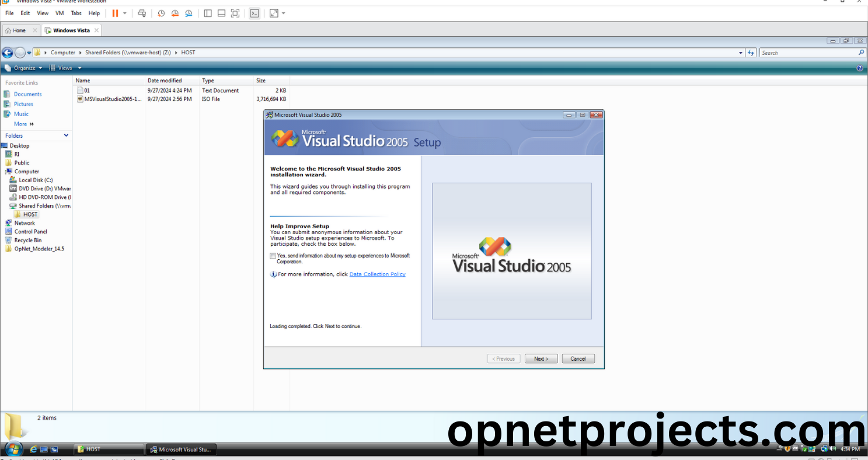This screenshot has width=868, height=460.
Task: Select OpNet_Modeler_14.5 folder in tree
Action: click(x=39, y=249)
